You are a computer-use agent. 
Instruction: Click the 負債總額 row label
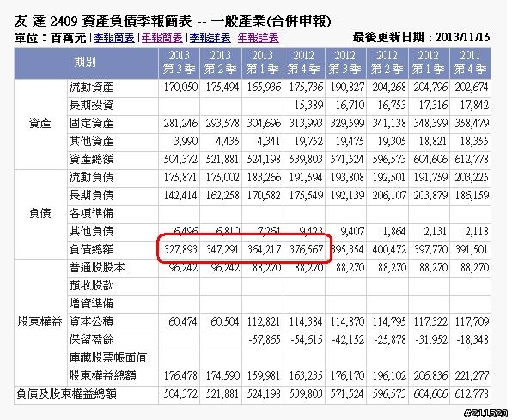(91, 250)
